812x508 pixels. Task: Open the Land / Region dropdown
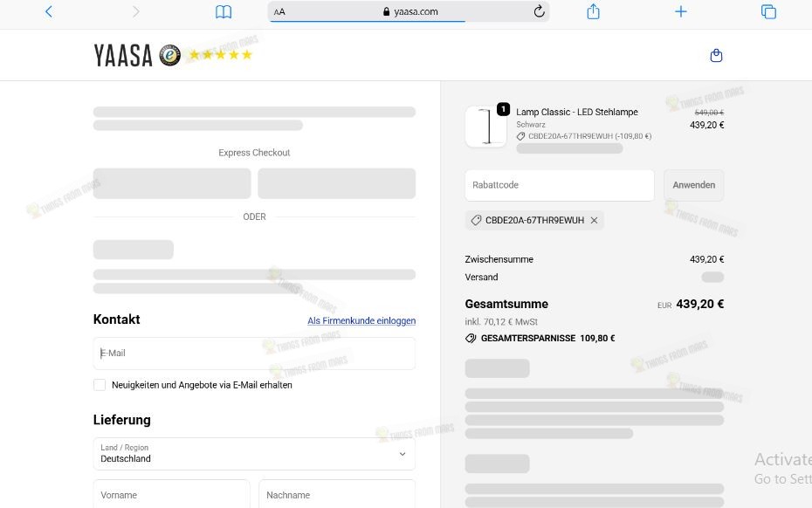tap(254, 454)
